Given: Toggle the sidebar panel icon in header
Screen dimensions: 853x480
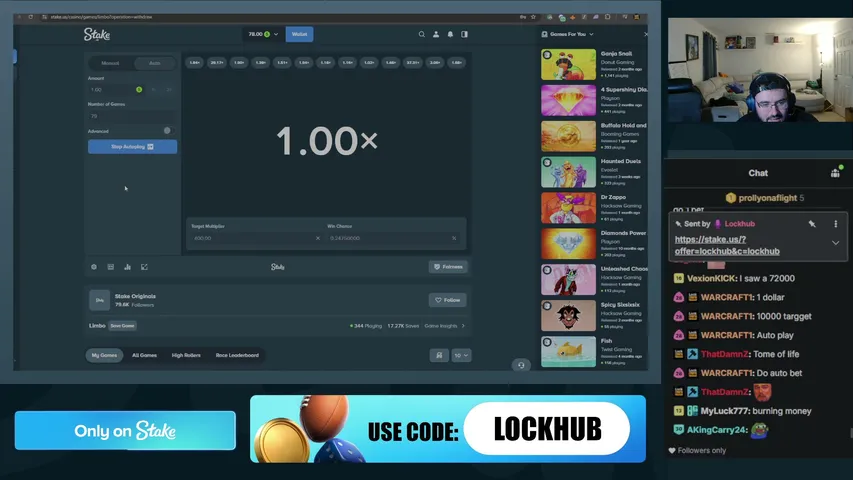Looking at the screenshot, I should point(465,34).
